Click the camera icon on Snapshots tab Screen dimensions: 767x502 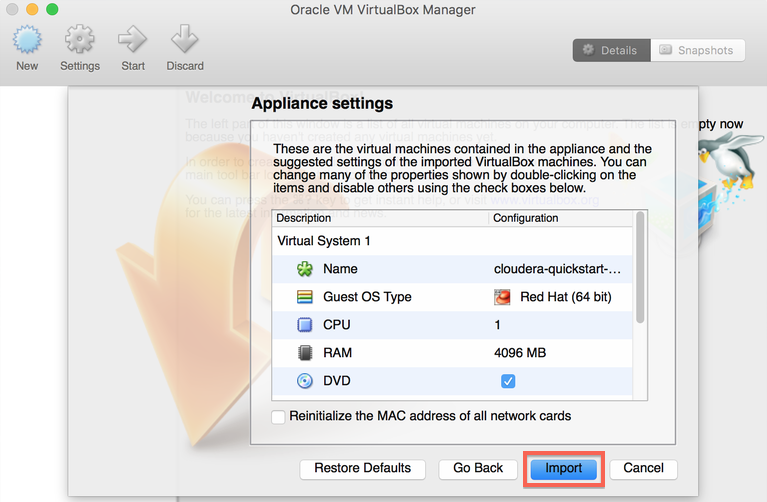pos(665,49)
